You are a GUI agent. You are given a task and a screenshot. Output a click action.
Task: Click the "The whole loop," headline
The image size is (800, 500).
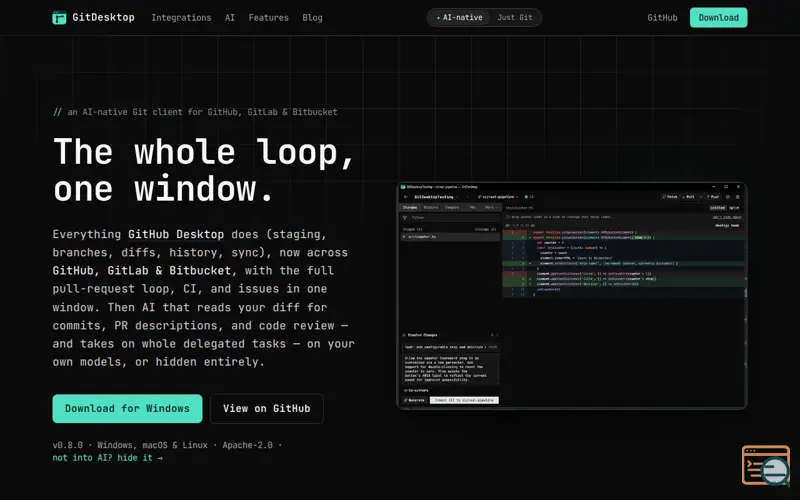[x=204, y=152]
